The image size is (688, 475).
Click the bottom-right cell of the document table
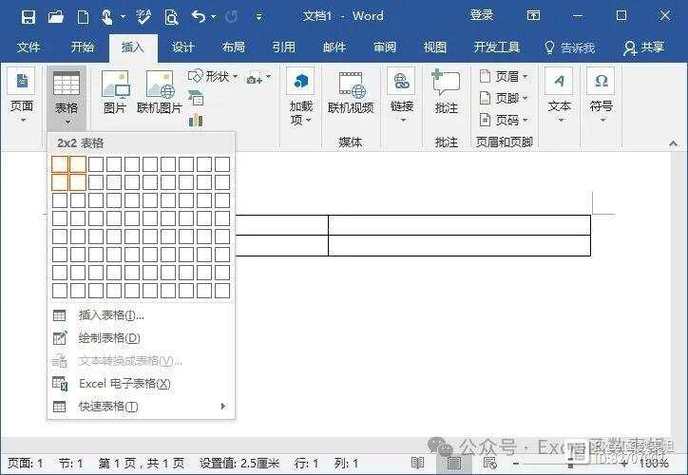point(459,245)
